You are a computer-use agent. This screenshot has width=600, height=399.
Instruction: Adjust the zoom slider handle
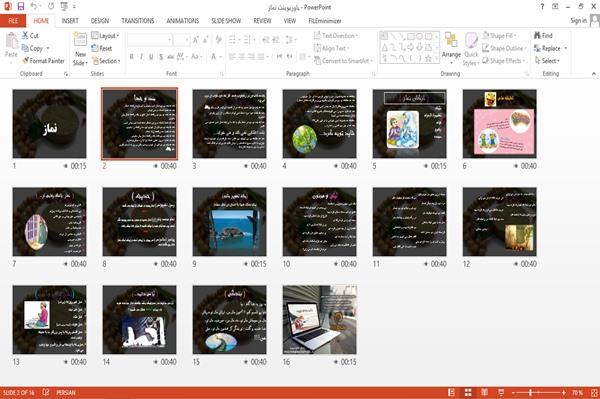[531, 392]
